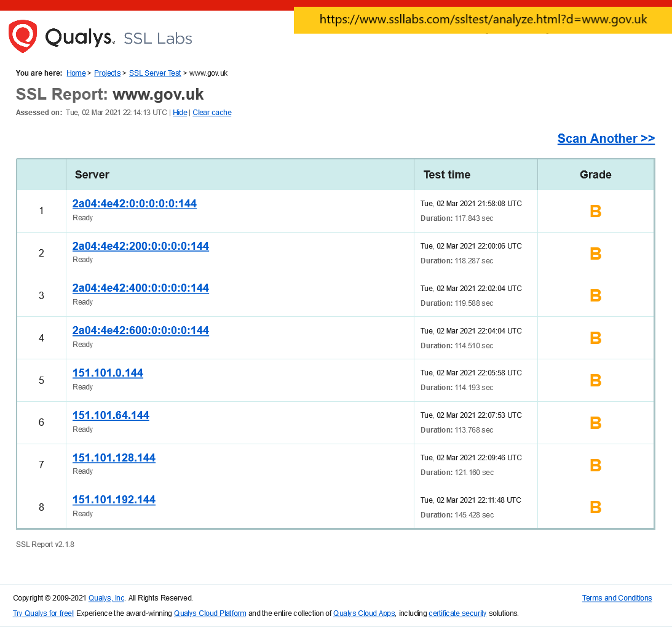The height and width of the screenshot is (627, 672).
Task: Open the Projects breadcrumb link
Action: pos(107,73)
